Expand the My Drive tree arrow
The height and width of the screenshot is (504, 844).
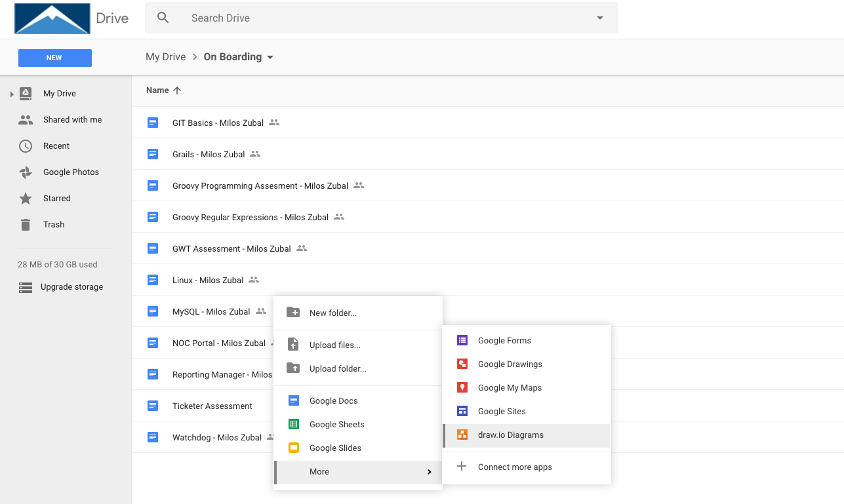click(x=12, y=94)
